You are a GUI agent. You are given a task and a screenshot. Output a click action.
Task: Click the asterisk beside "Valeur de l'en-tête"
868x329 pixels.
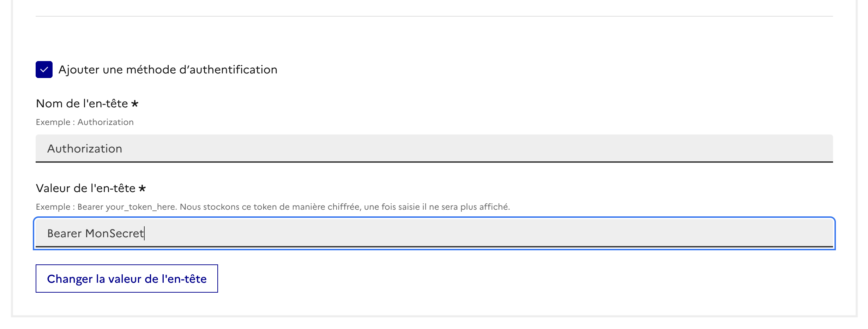142,189
